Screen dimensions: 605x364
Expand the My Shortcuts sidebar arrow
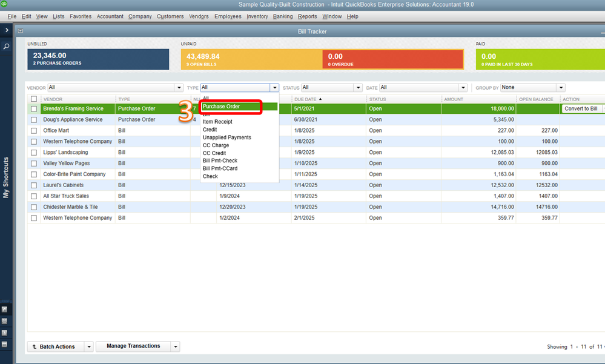click(7, 30)
